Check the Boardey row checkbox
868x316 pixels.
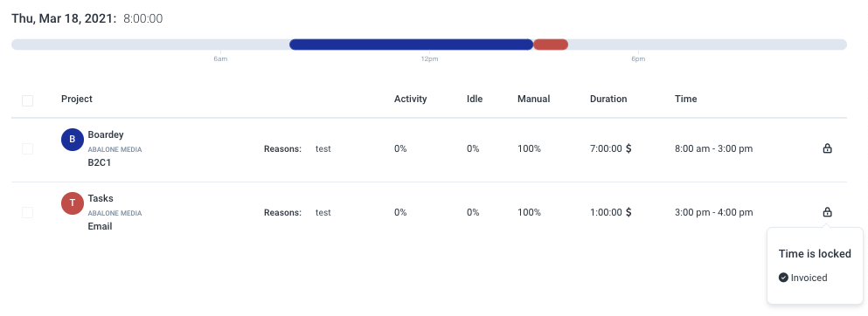tap(28, 148)
